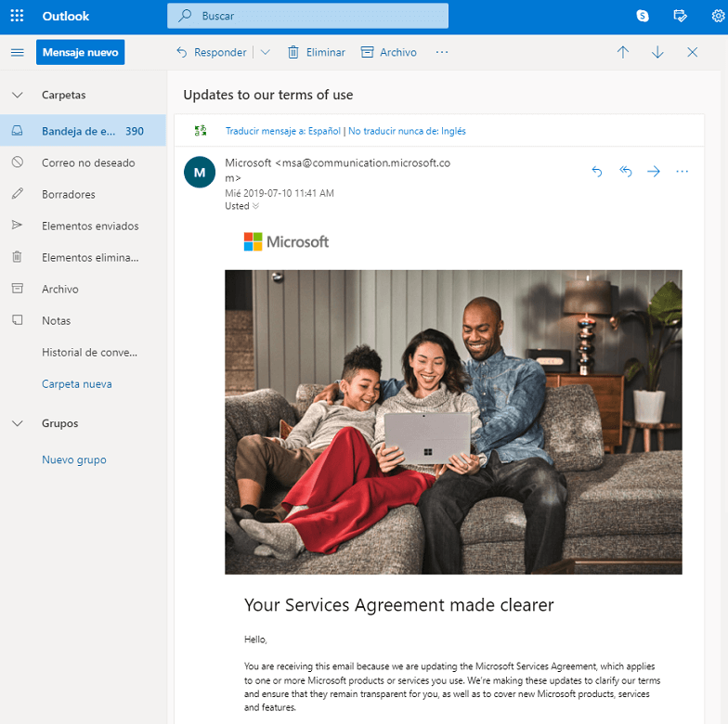728x724 pixels.
Task: Click Responder in the toolbar
Action: click(x=212, y=52)
